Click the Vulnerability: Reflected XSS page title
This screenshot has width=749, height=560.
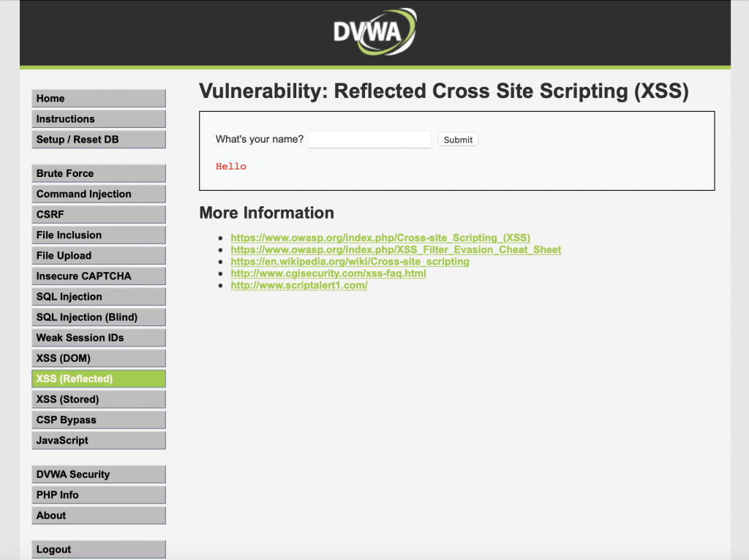[444, 91]
